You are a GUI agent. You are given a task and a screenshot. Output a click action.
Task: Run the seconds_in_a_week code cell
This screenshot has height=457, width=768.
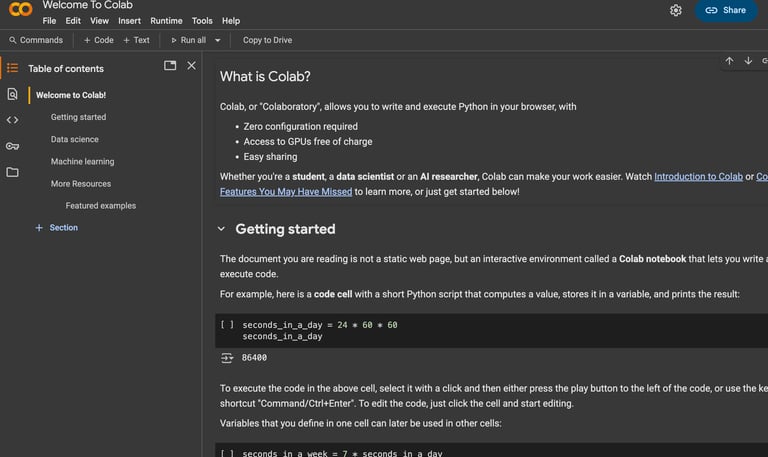pos(227,454)
